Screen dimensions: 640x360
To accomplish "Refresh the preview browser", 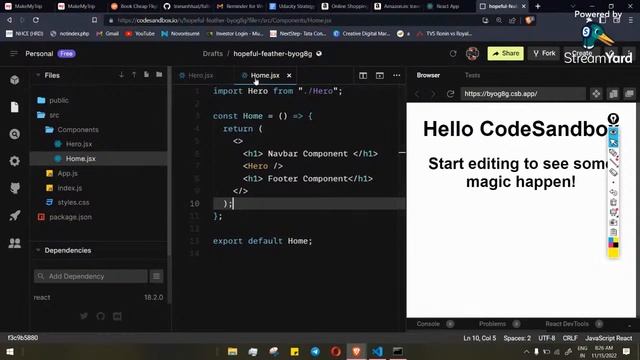I will tap(450, 94).
